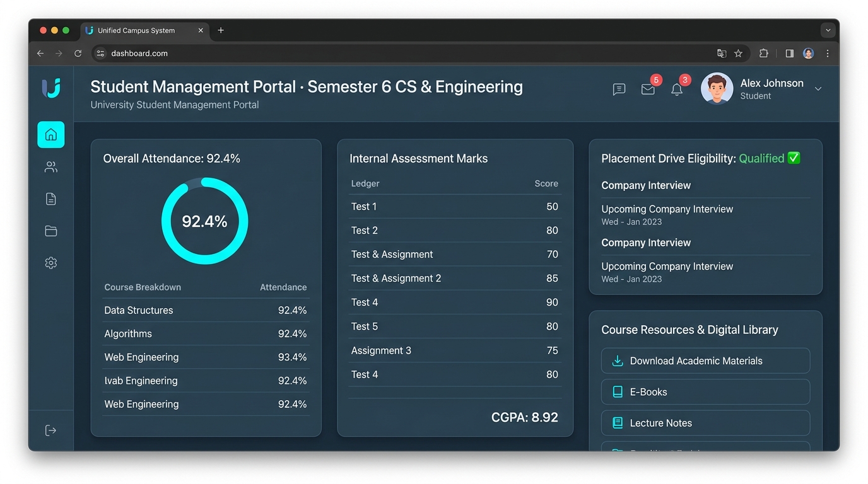Click the Logout icon in the sidebar

point(50,430)
